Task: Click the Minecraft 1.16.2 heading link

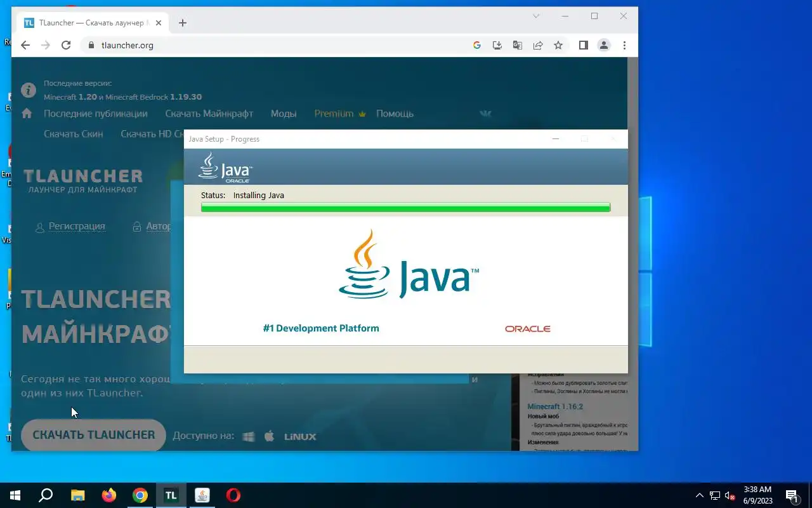Action: [x=555, y=406]
